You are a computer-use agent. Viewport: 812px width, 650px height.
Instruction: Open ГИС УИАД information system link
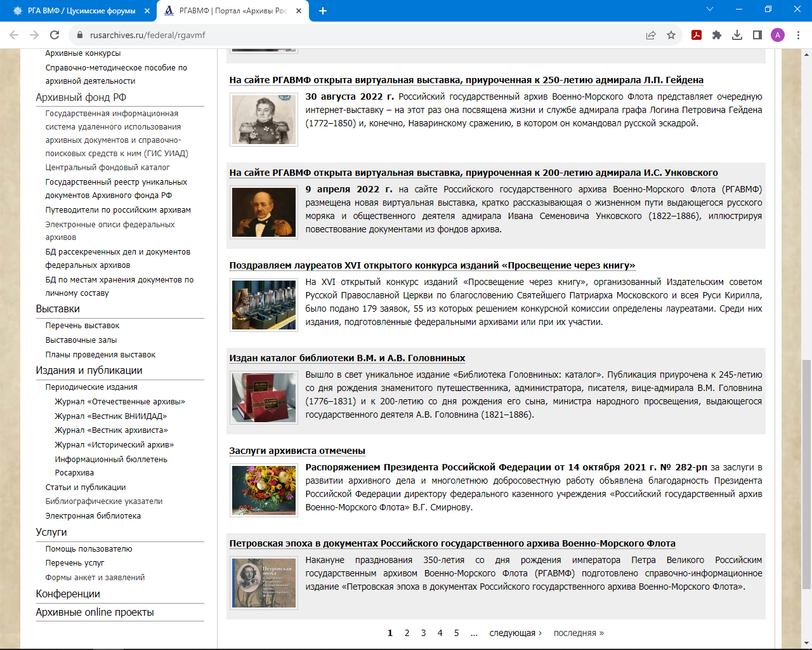pos(117,133)
